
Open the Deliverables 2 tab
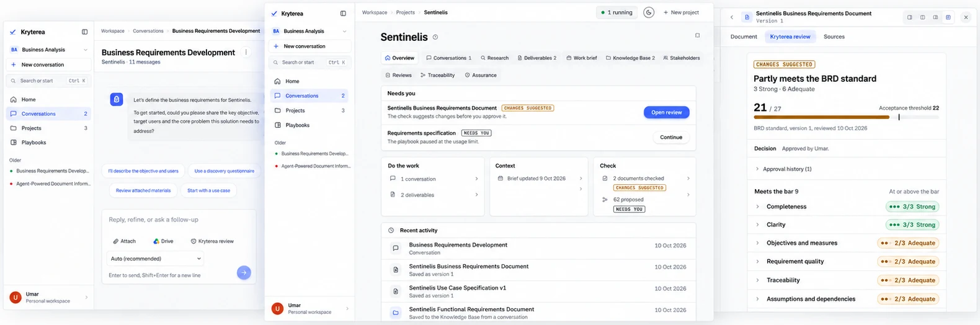point(537,58)
